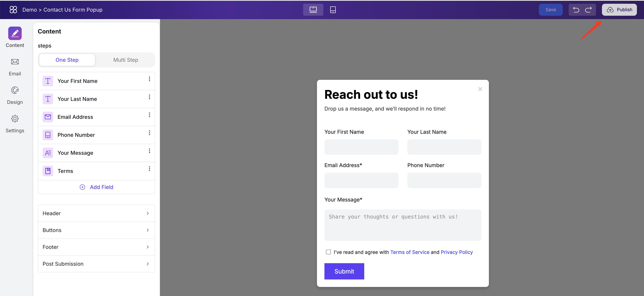644x296 pixels.
Task: Undo the last change
Action: [x=576, y=10]
